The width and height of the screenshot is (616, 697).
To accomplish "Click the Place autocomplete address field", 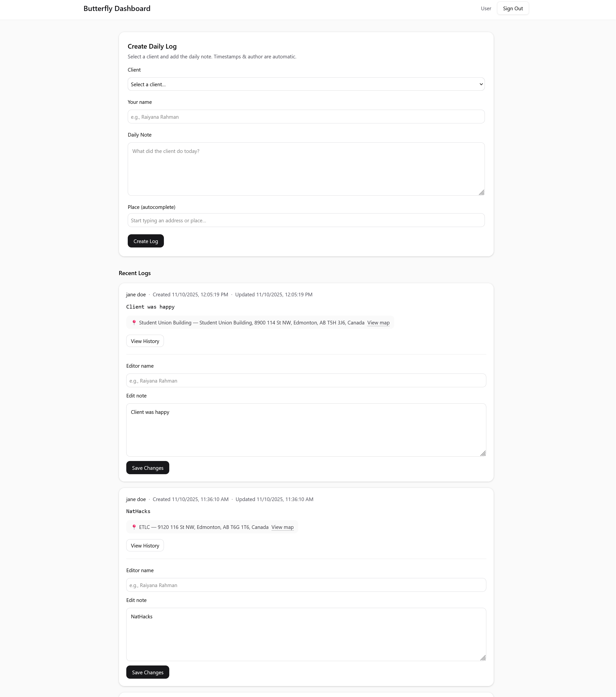I will pos(306,220).
